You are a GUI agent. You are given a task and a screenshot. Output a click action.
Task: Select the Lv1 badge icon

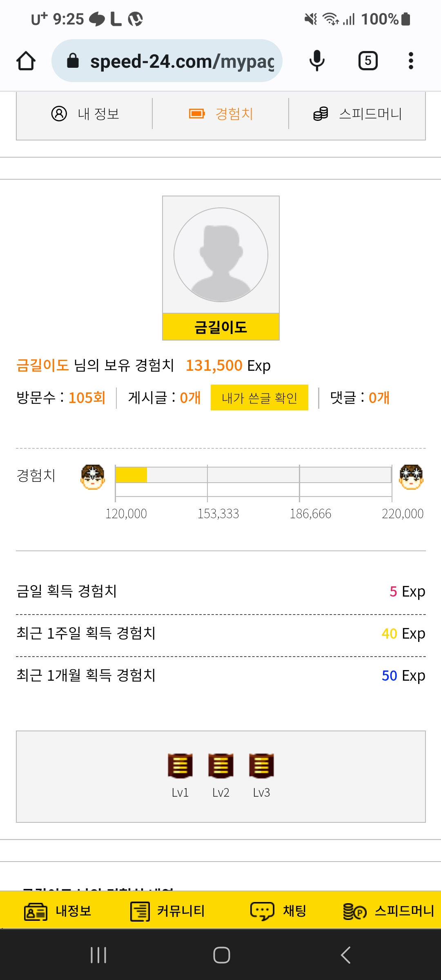coord(180,766)
